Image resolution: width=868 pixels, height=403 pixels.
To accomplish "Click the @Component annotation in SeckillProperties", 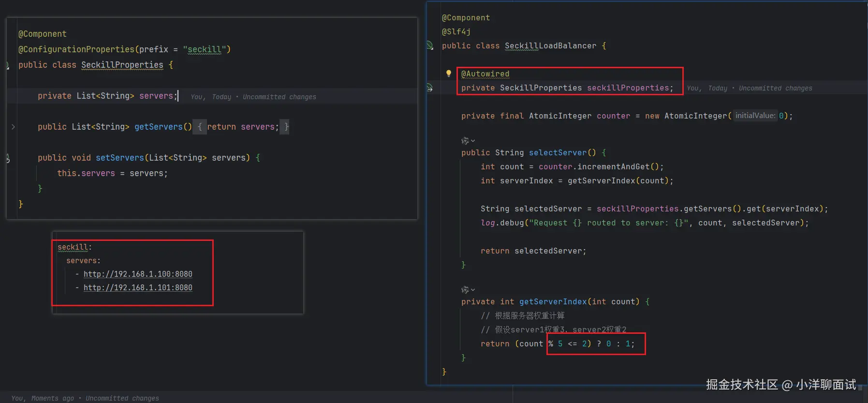I will tap(43, 34).
